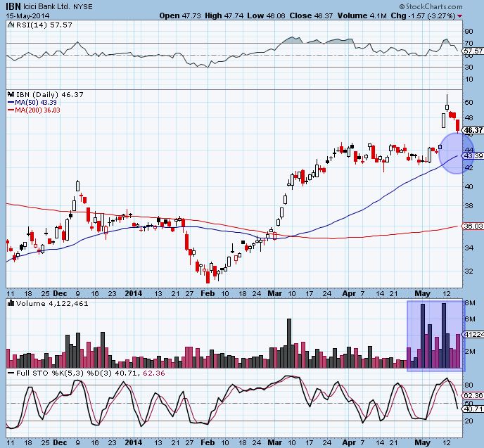Click the 50 level on the price axis

[469, 102]
